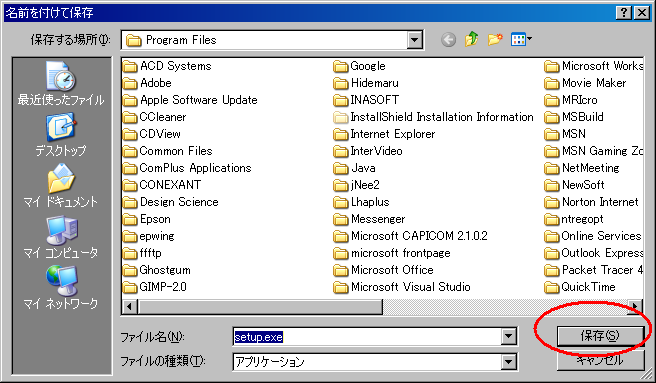
Task: Select the NewSoft folder
Action: point(574,185)
